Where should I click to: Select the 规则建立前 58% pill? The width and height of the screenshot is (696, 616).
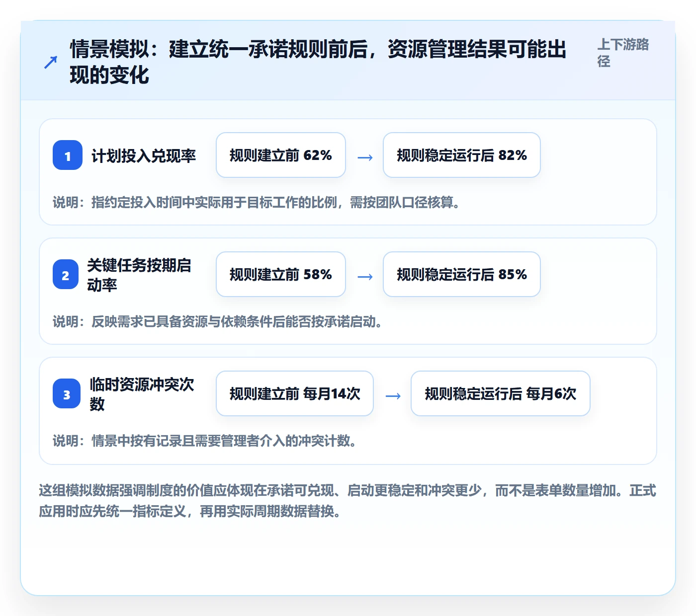(281, 274)
